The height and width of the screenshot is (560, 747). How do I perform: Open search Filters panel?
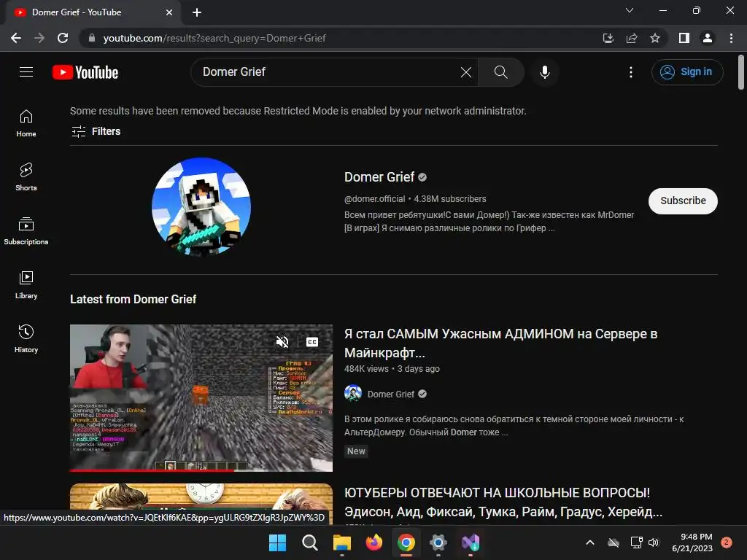pos(96,131)
